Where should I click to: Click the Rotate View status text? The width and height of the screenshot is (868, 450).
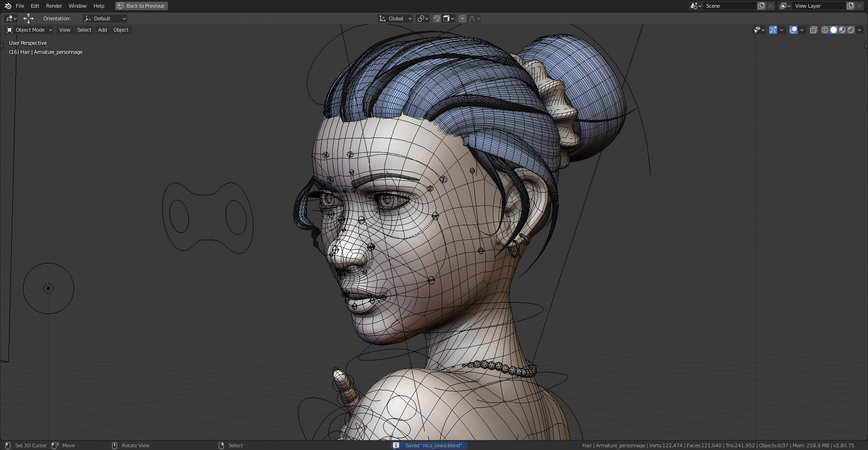136,445
